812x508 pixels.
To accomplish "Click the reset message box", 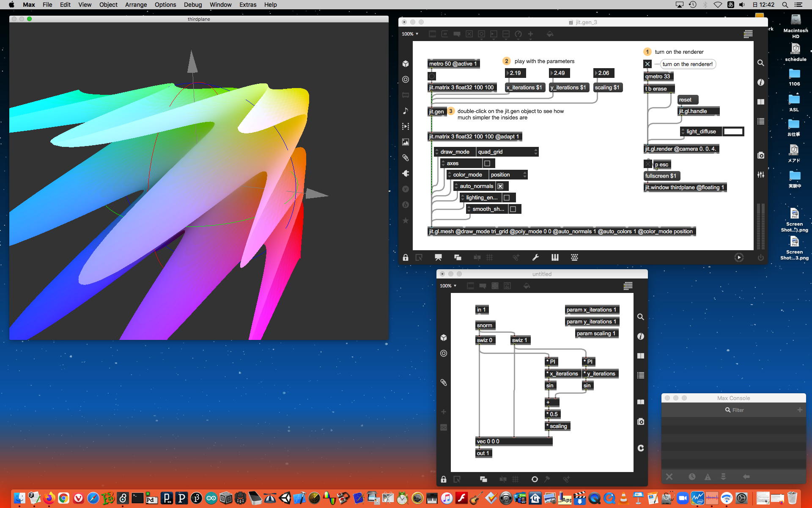I will (687, 100).
